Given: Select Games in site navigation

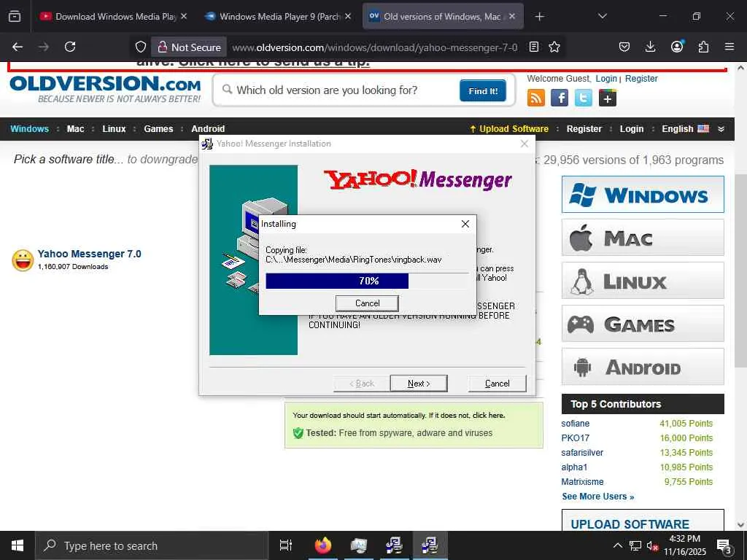Looking at the screenshot, I should tap(158, 128).
